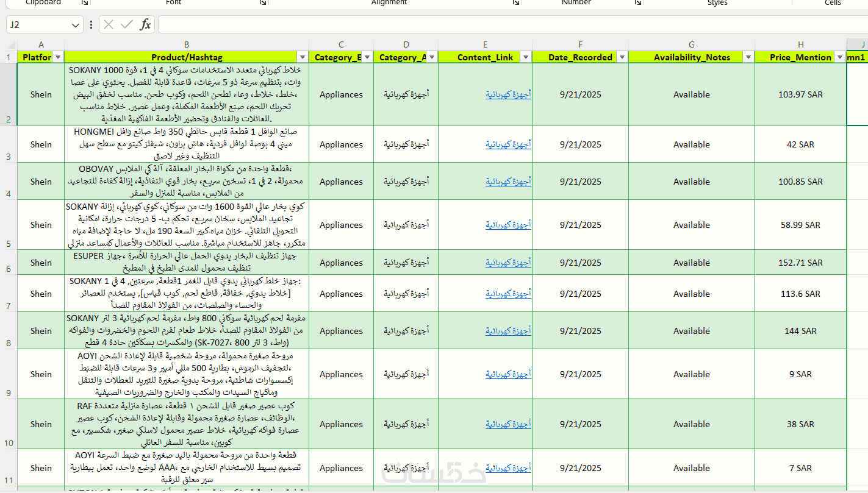Viewport: 868px width, 493px height.
Task: Open the Date_Recorded filter dropdown
Action: pos(622,57)
